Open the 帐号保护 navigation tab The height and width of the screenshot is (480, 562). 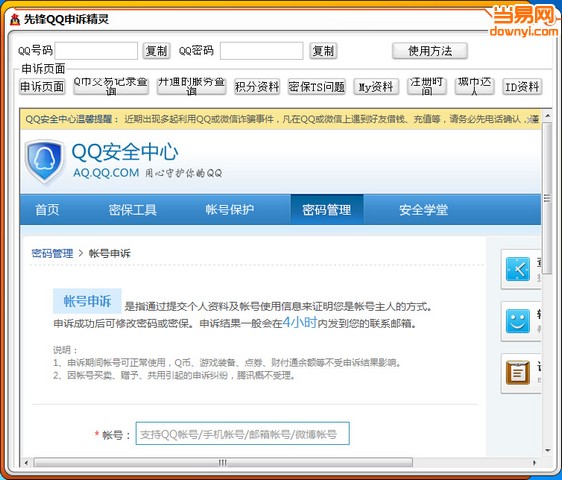[x=230, y=210]
